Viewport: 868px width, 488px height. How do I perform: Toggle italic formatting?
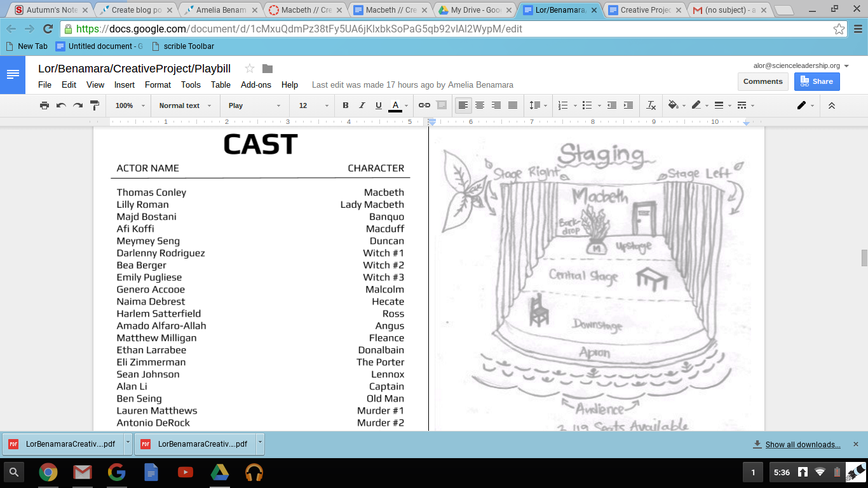click(x=362, y=105)
